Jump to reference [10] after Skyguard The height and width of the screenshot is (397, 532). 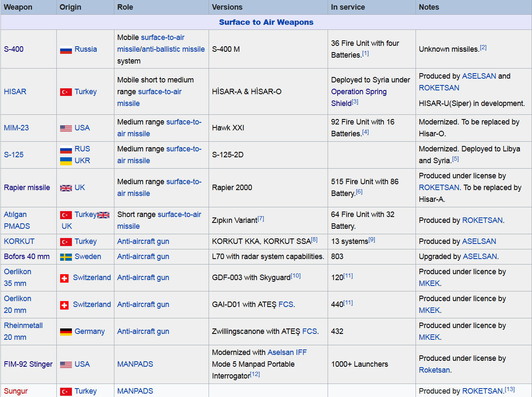click(296, 275)
